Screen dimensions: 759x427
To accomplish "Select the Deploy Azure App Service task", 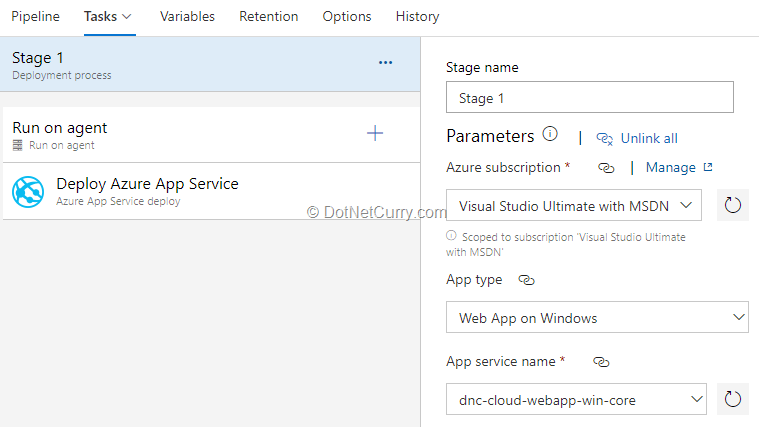I will tap(211, 191).
